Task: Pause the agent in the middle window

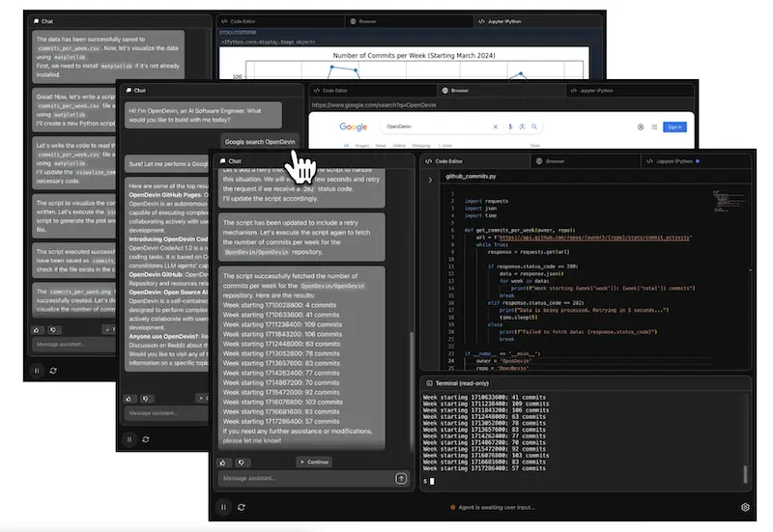Action: pos(129,439)
